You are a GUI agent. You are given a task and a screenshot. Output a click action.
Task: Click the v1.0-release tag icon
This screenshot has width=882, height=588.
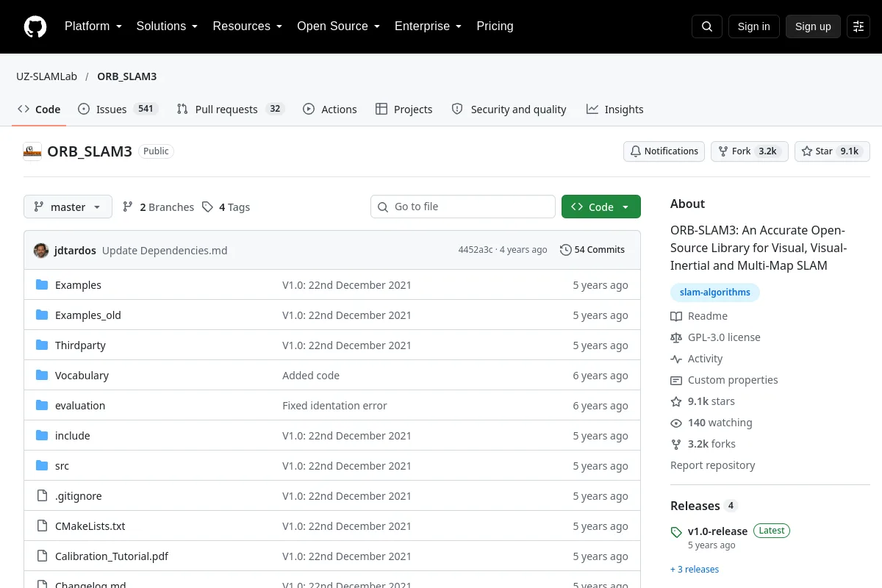click(676, 532)
